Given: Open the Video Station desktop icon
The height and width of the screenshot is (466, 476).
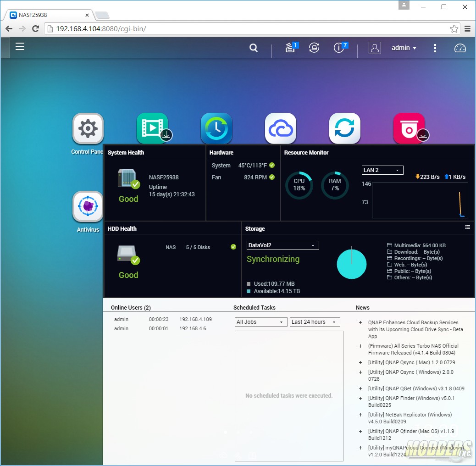Looking at the screenshot, I should pos(153,128).
